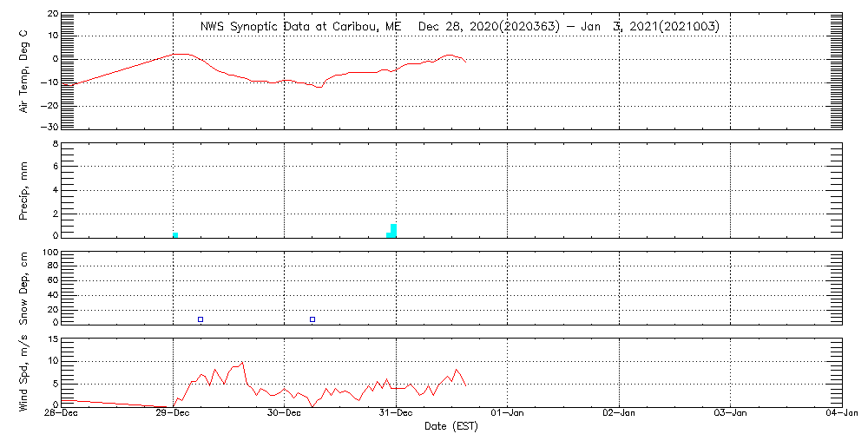Image resolution: width=868 pixels, height=434 pixels.
Task: Click the '31-Dec' date tick label
Action: click(397, 414)
